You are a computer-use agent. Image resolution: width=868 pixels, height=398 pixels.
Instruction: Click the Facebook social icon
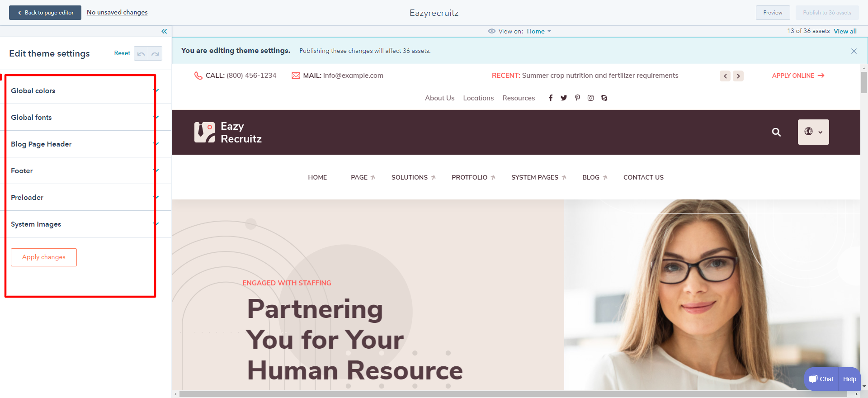coord(551,98)
